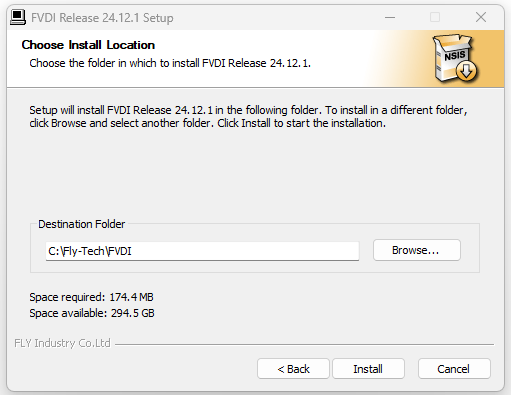
Task: Click the FLY Industry Co.Ltd branding text
Action: click(62, 343)
